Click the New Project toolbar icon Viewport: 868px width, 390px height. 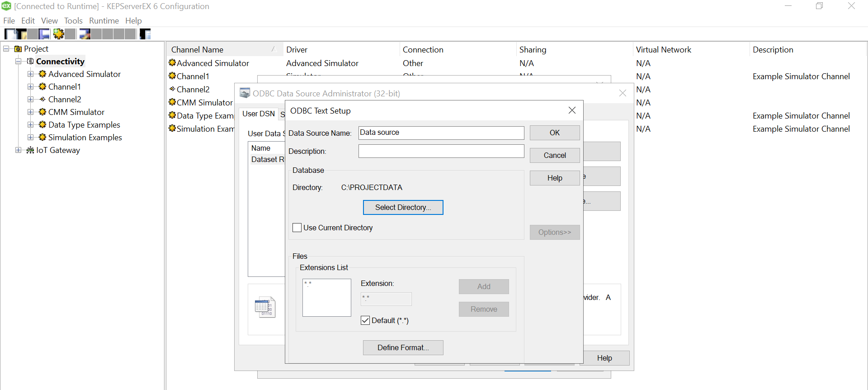[x=10, y=34]
